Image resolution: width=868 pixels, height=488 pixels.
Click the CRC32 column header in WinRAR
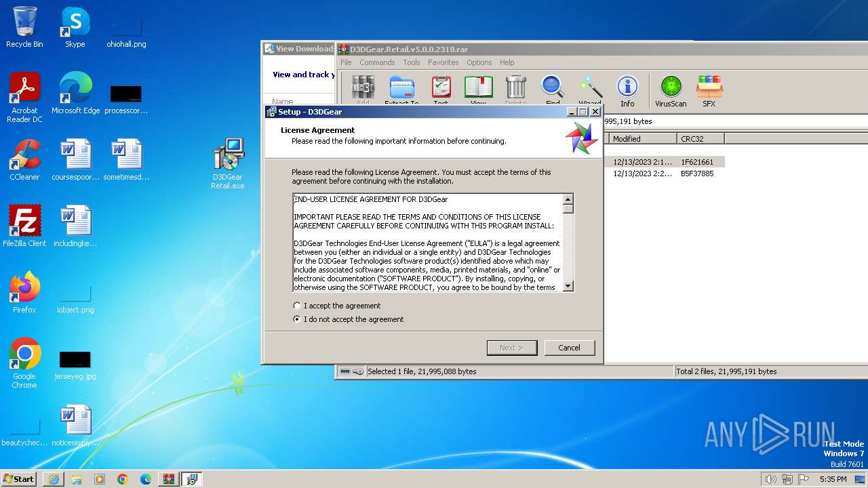tap(701, 139)
